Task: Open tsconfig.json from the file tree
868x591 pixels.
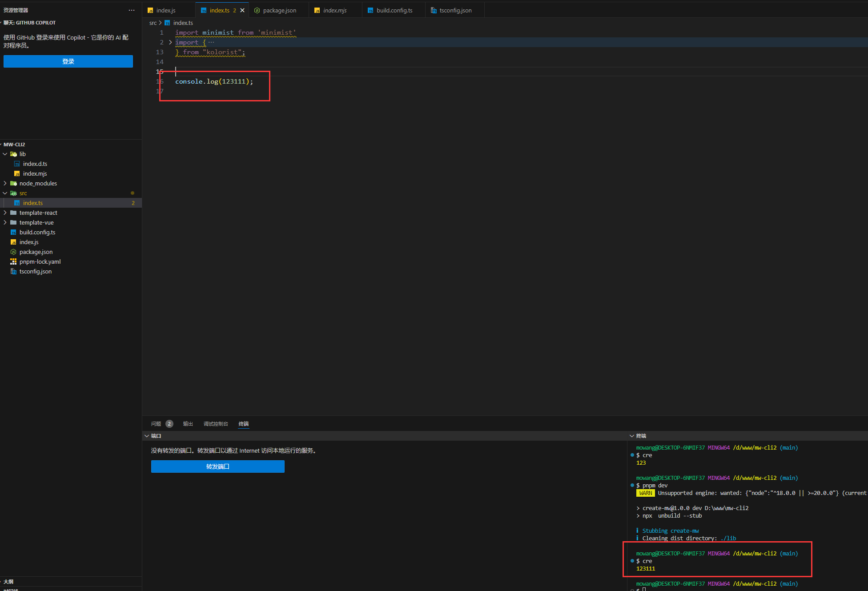Action: (36, 271)
